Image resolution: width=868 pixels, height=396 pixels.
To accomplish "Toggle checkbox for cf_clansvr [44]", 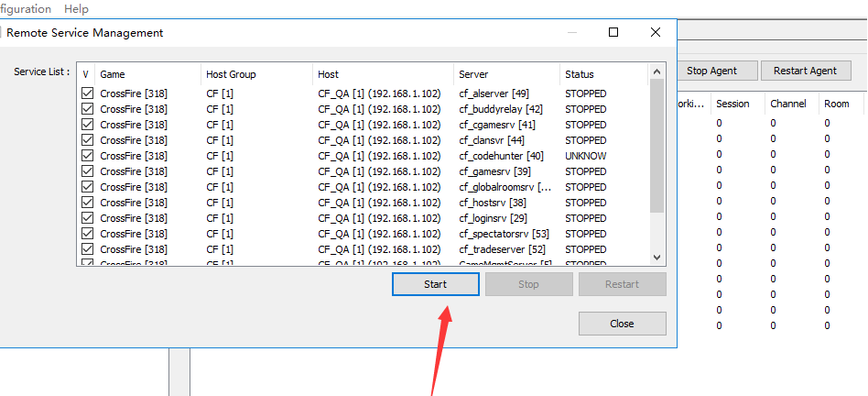I will 87,140.
